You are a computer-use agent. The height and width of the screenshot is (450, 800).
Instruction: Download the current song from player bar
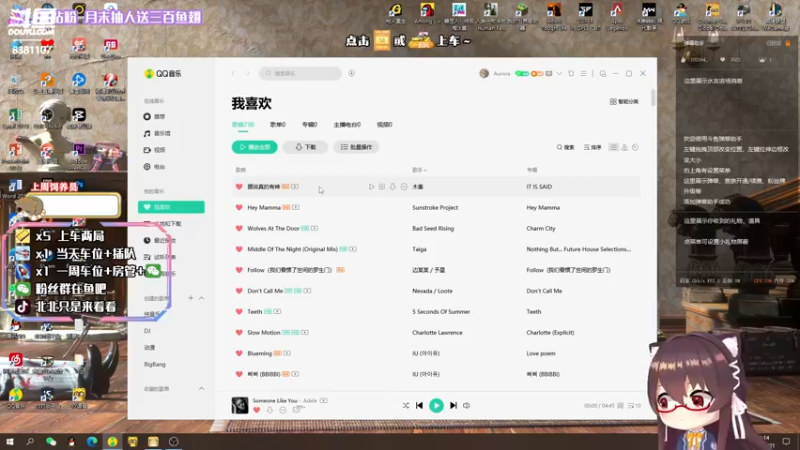tap(270, 410)
